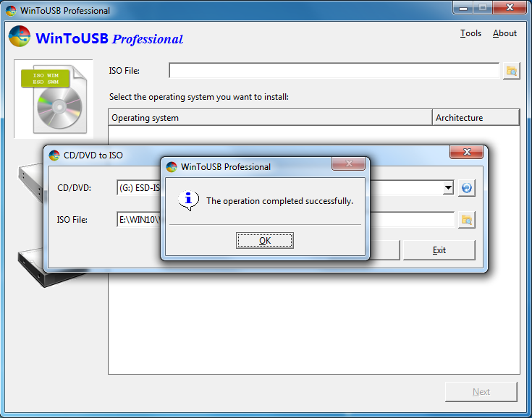The width and height of the screenshot is (532, 418).
Task: Click the Next button
Action: pyautogui.click(x=481, y=392)
